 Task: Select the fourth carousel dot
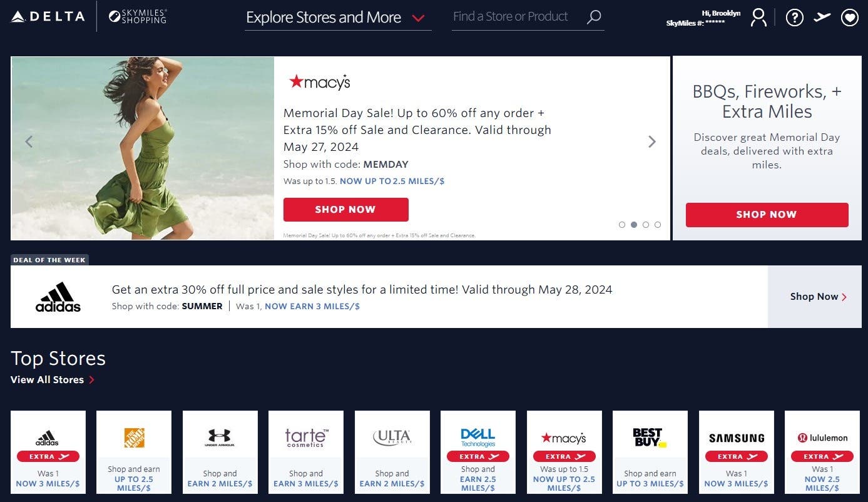(658, 225)
